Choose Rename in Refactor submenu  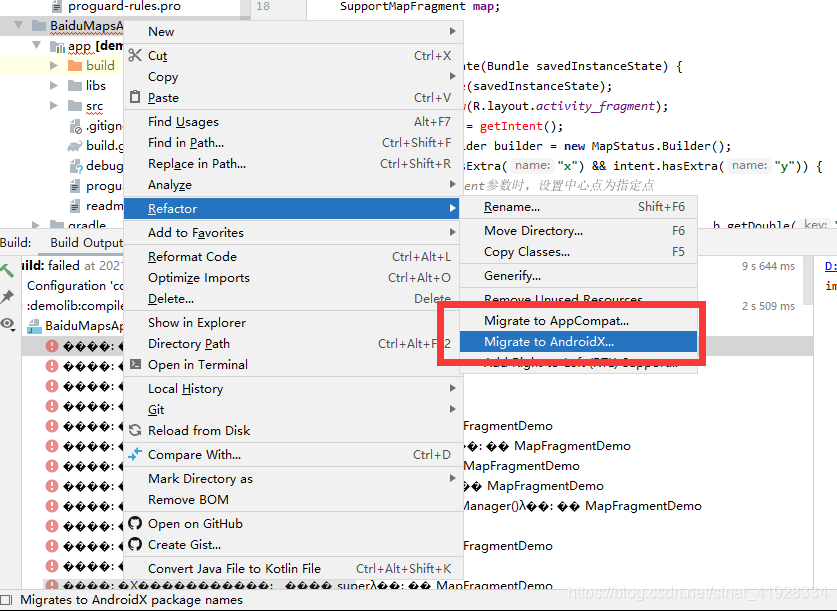(579, 207)
